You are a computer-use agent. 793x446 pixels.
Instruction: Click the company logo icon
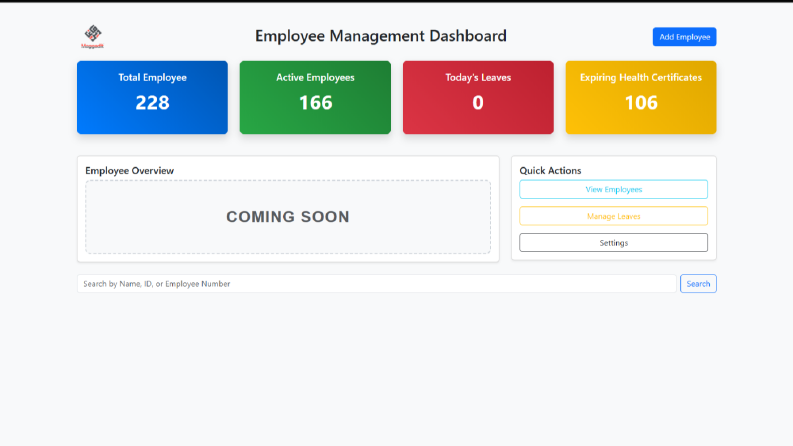(x=93, y=36)
